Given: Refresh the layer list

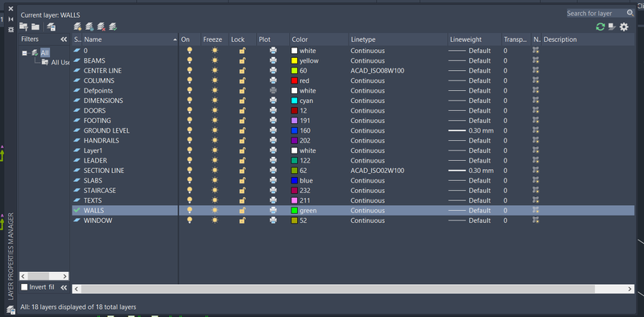Looking at the screenshot, I should [x=601, y=27].
